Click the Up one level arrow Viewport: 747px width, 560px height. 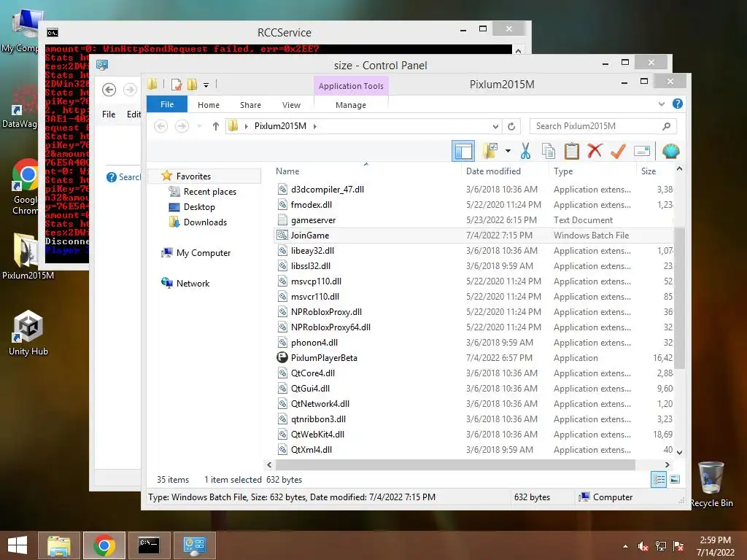[216, 126]
